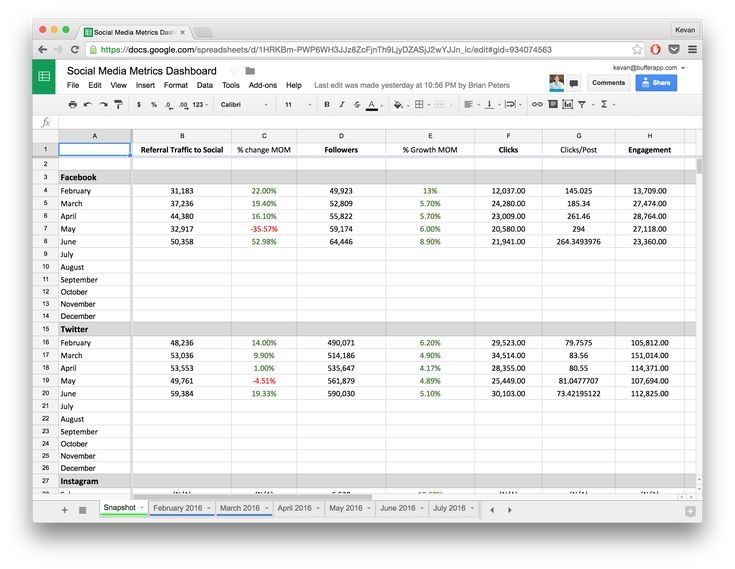Toggle bold formatting
This screenshot has width=735, height=569.
(327, 105)
